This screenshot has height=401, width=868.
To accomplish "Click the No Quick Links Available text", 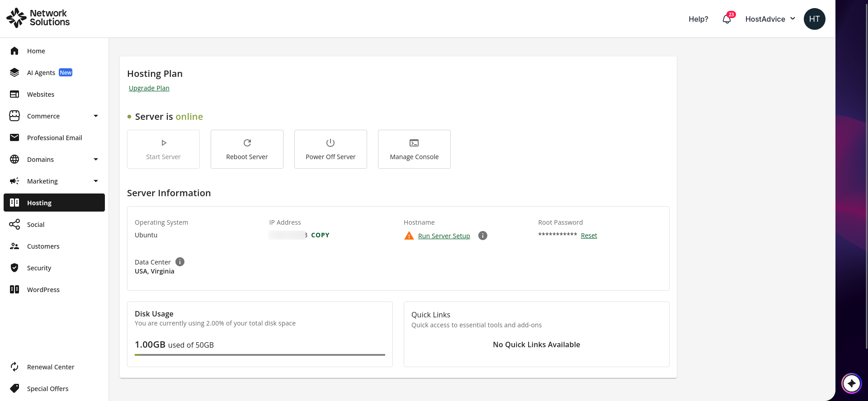I will 537,344.
